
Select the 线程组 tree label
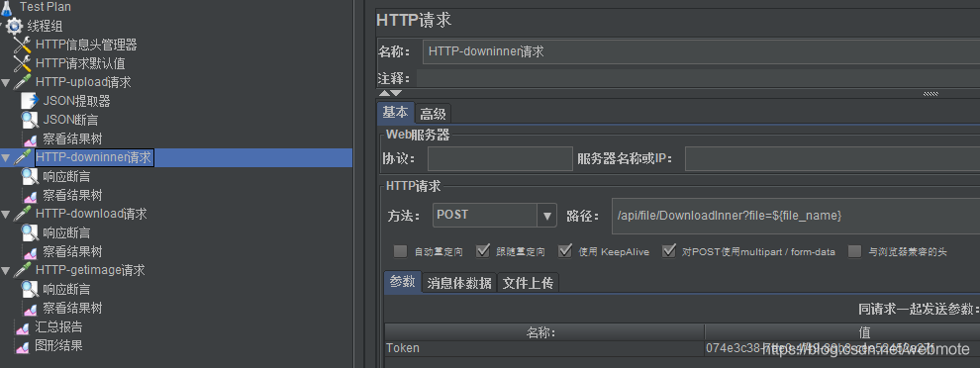tap(45, 27)
